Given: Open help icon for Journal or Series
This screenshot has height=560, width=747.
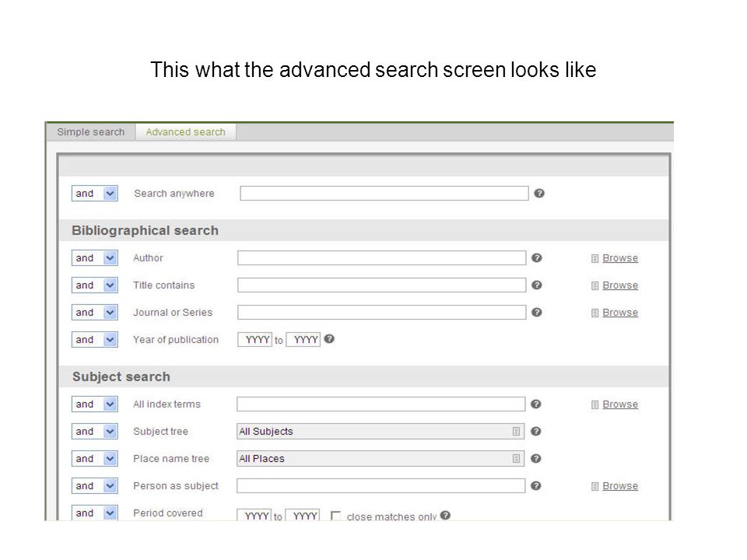Looking at the screenshot, I should tap(536, 312).
